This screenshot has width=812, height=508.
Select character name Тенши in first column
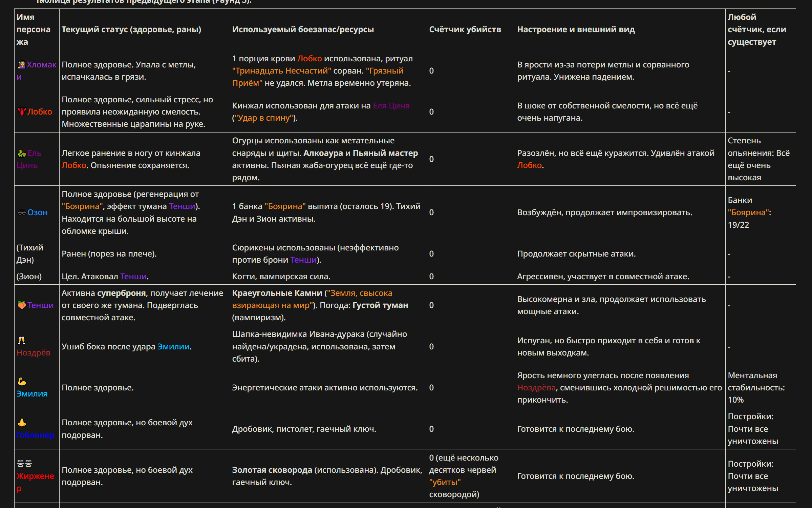point(40,305)
